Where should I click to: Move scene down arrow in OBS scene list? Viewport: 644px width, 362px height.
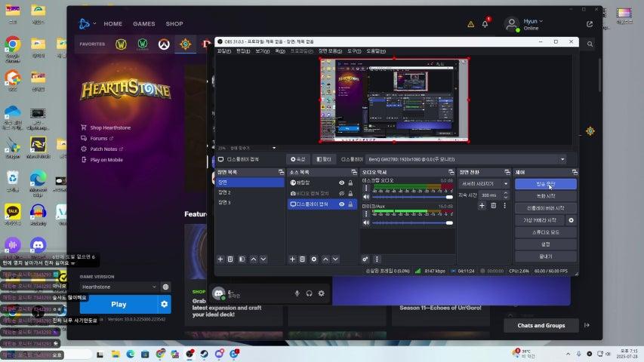pos(263,259)
